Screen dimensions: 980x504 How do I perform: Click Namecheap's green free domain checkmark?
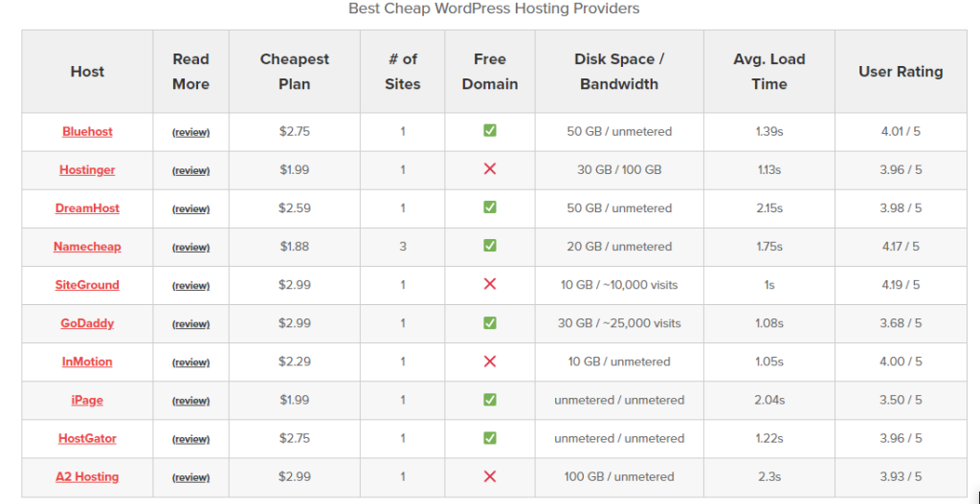point(490,246)
